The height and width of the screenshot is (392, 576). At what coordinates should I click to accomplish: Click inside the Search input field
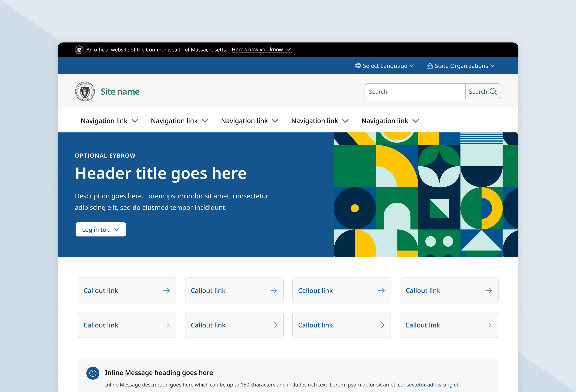pyautogui.click(x=415, y=91)
